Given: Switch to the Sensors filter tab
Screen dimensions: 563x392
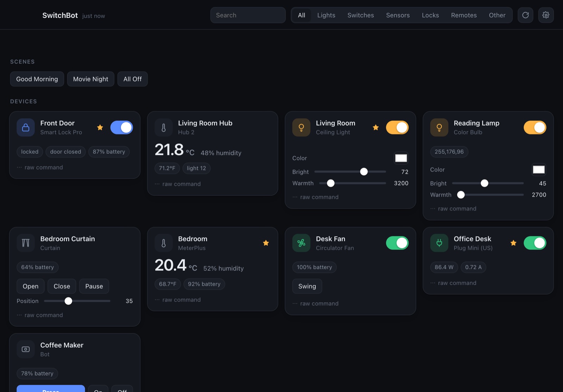Looking at the screenshot, I should [398, 15].
